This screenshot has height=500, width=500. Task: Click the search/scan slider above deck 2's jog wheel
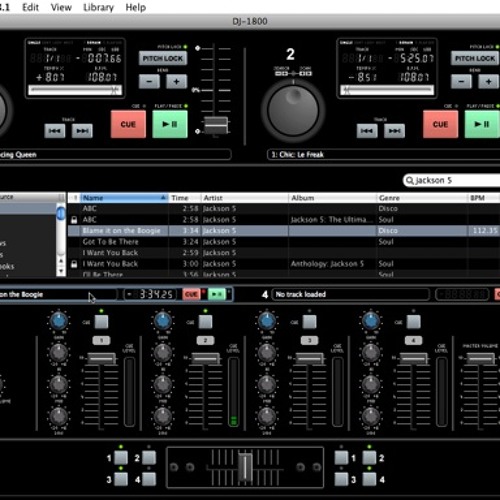(x=293, y=73)
